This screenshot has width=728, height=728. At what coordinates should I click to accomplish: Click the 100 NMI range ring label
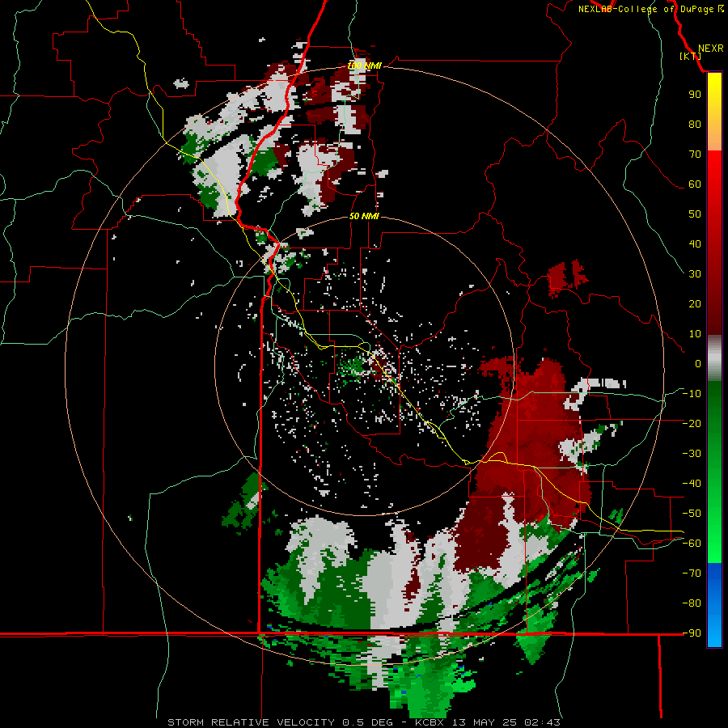(365, 66)
